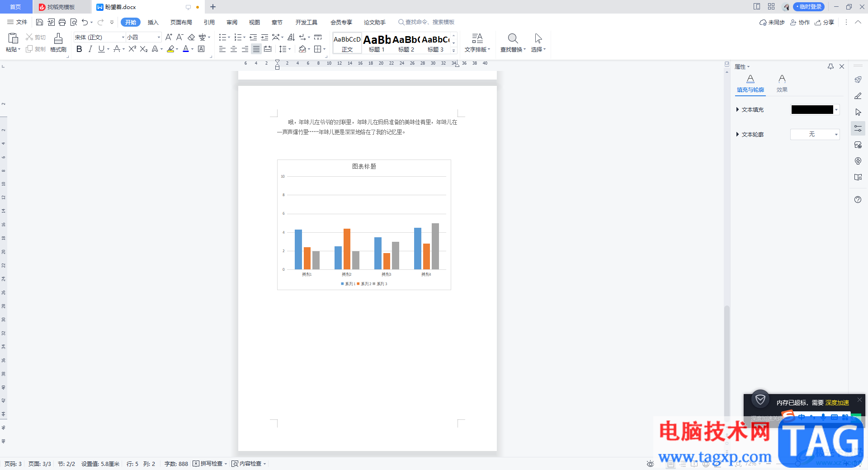The height and width of the screenshot is (470, 868).
Task: Open the font name dropdown 宋体 (正文)
Action: click(x=123, y=37)
